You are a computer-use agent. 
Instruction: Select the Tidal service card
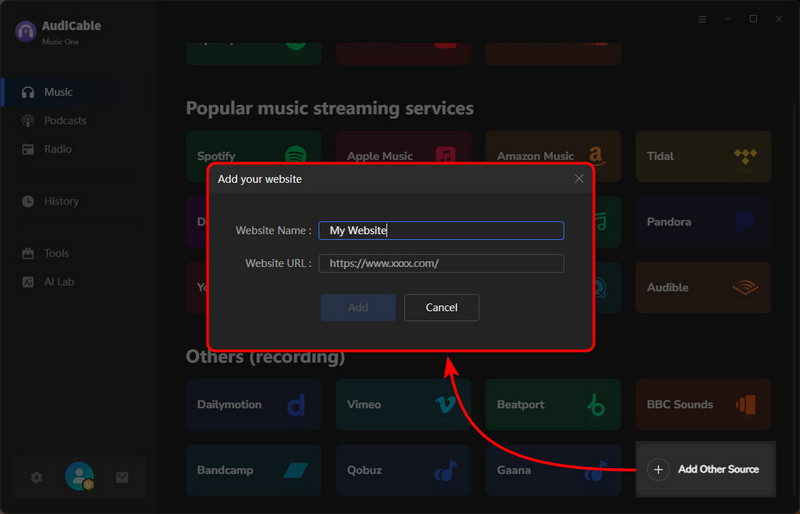tap(703, 156)
